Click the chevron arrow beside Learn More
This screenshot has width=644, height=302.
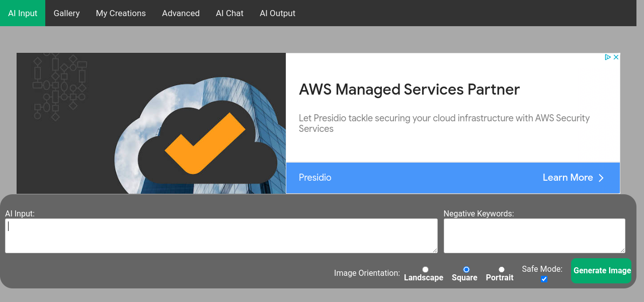coord(601,178)
